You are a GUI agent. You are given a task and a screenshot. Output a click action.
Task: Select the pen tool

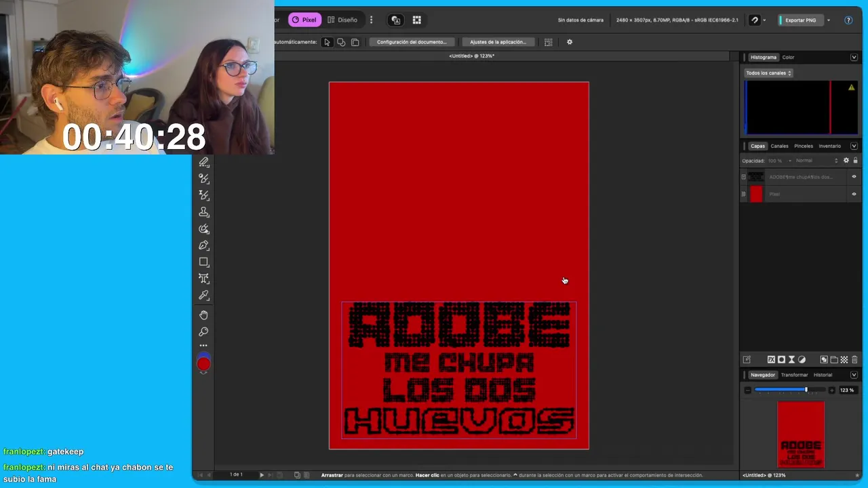tap(203, 245)
